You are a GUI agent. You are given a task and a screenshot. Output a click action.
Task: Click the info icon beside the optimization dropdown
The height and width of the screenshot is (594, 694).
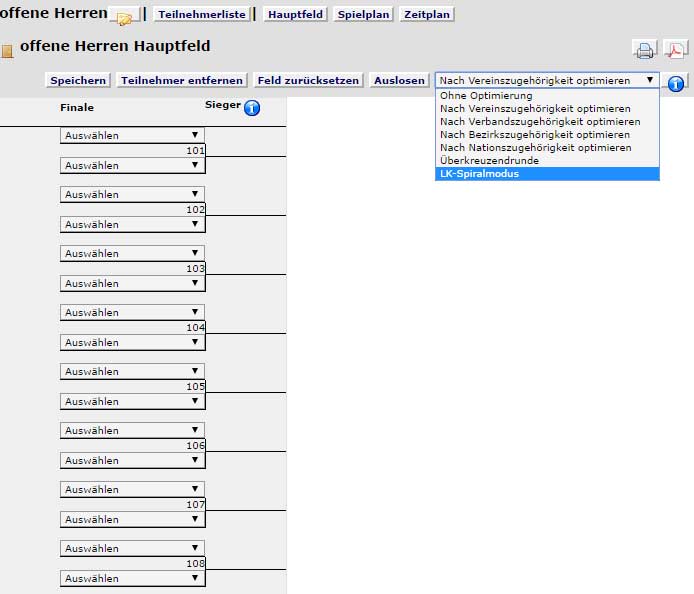[676, 83]
